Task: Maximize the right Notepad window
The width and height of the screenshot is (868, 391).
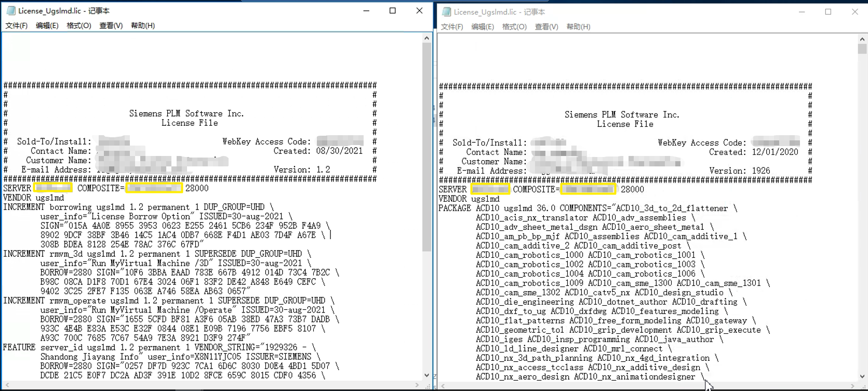Action: [x=828, y=11]
